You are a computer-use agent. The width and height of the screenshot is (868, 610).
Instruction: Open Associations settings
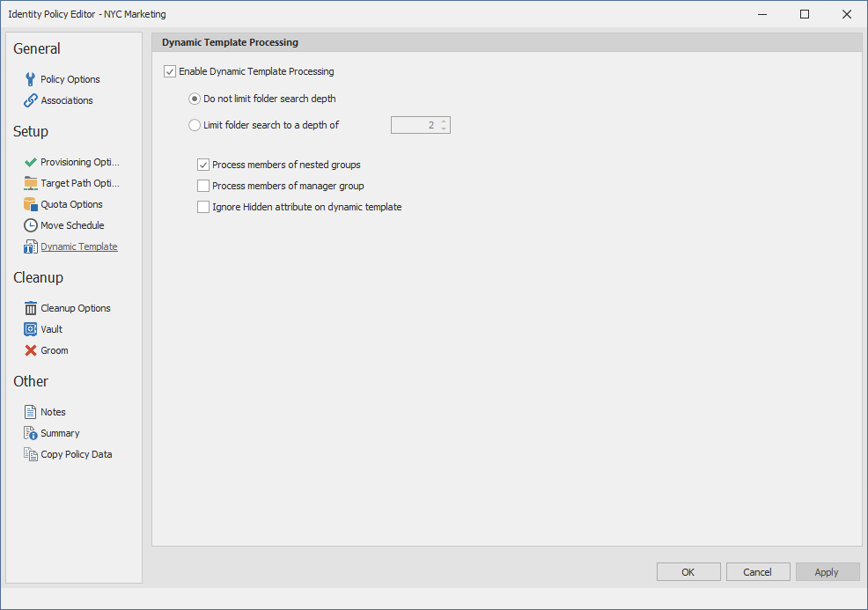tap(29, 100)
